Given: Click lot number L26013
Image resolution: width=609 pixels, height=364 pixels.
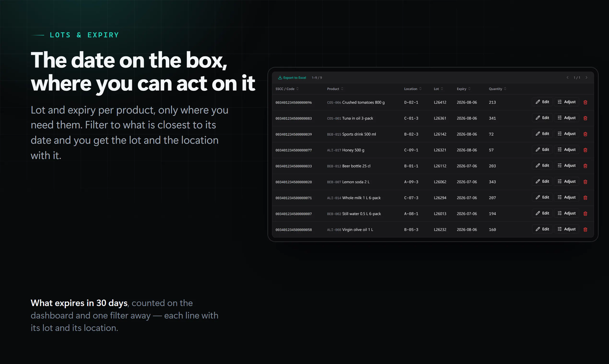Looking at the screenshot, I should (x=440, y=214).
